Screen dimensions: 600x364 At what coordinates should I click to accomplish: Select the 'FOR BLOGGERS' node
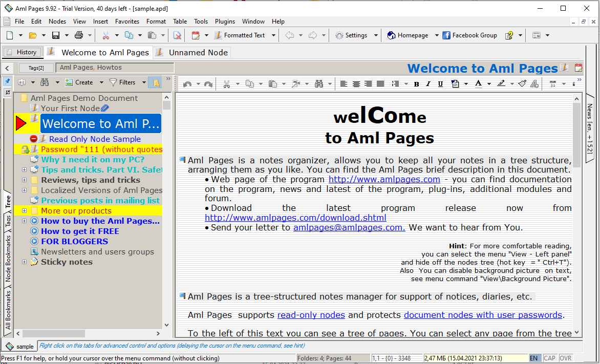tap(75, 242)
